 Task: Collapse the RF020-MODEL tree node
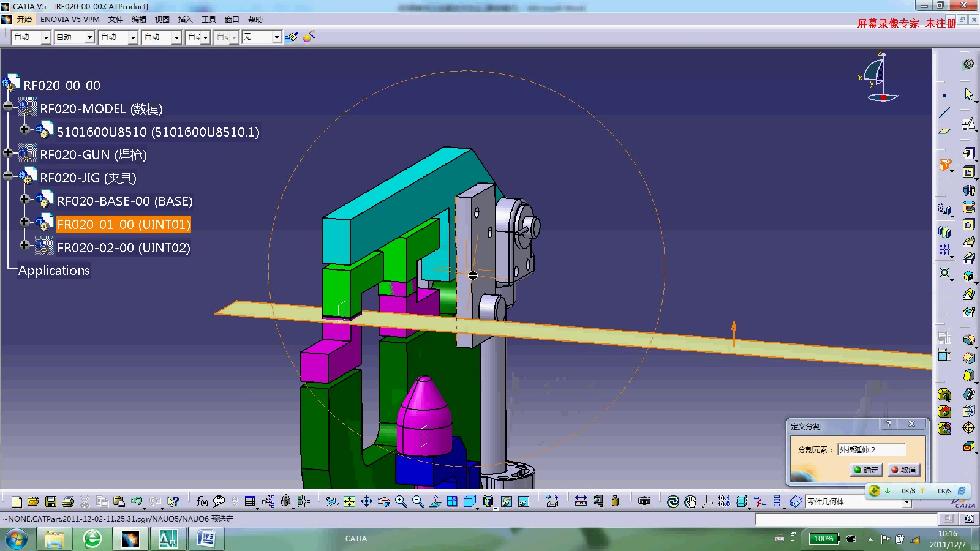click(x=8, y=106)
